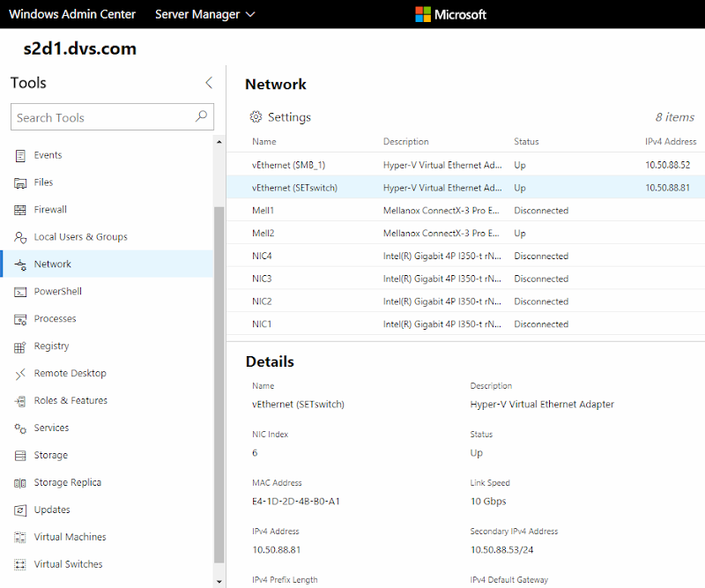Click the tools list scroll down arrow

[219, 582]
